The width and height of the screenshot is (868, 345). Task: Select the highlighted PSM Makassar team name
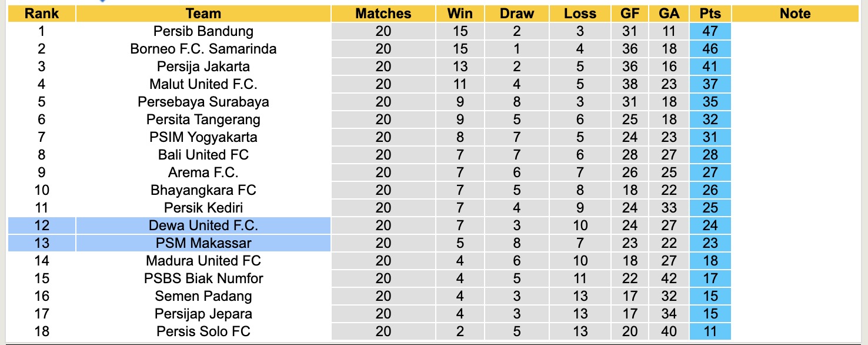click(x=203, y=243)
